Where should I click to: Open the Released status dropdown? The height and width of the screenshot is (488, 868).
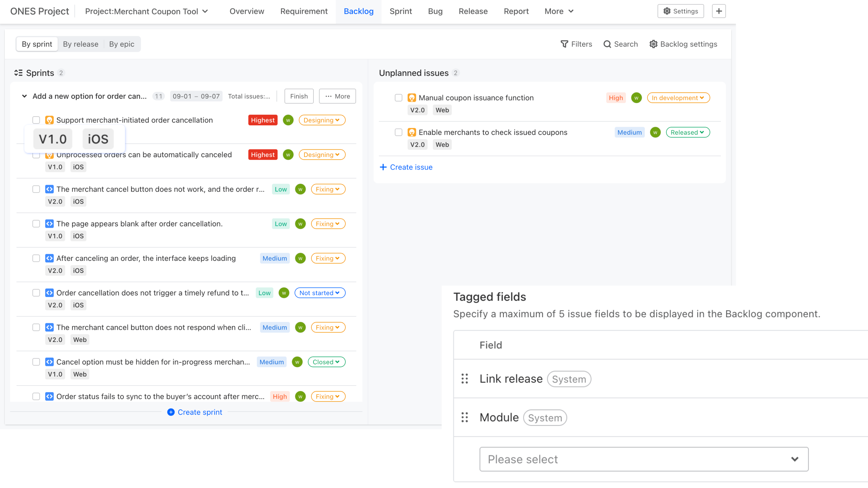coord(687,132)
